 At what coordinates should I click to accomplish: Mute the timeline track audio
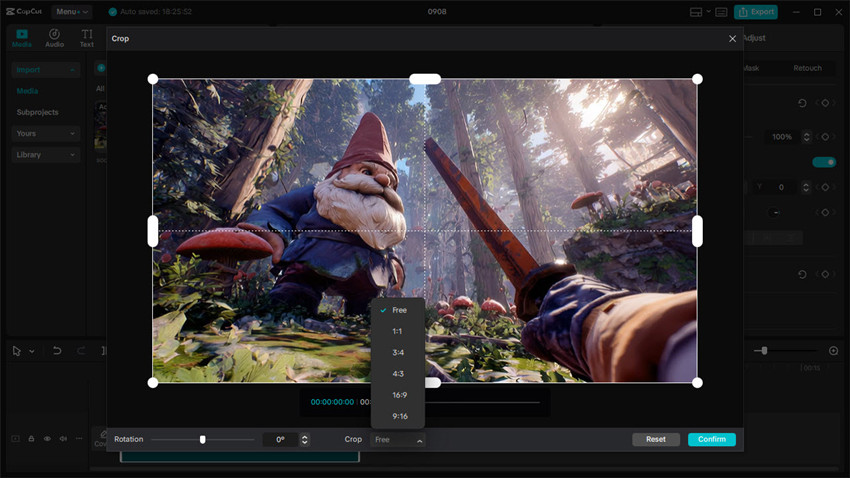[x=63, y=438]
